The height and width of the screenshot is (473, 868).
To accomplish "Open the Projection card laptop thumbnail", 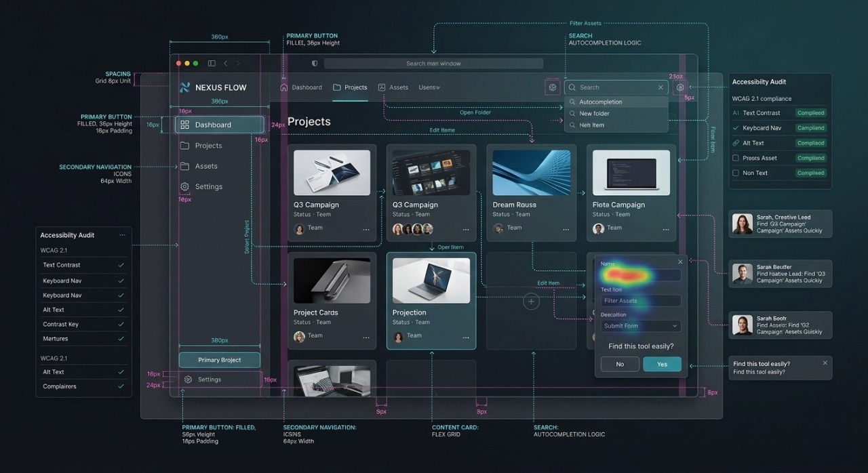I will coord(431,281).
